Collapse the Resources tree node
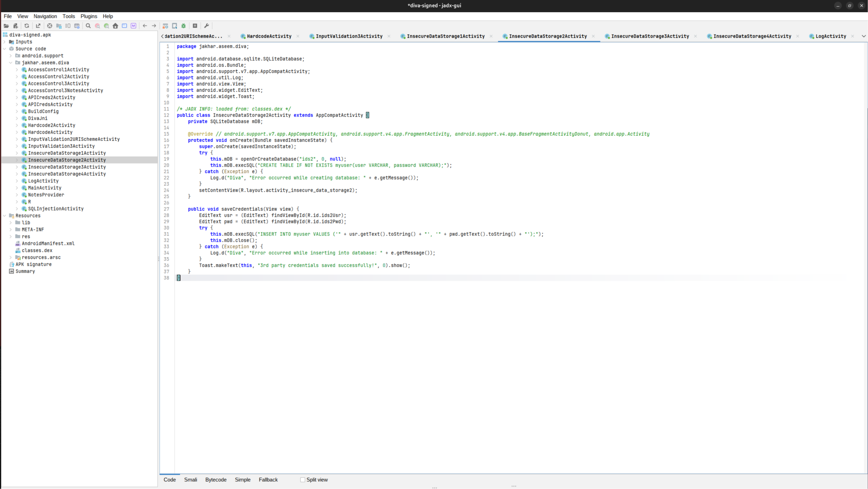868x489 pixels. coord(5,216)
